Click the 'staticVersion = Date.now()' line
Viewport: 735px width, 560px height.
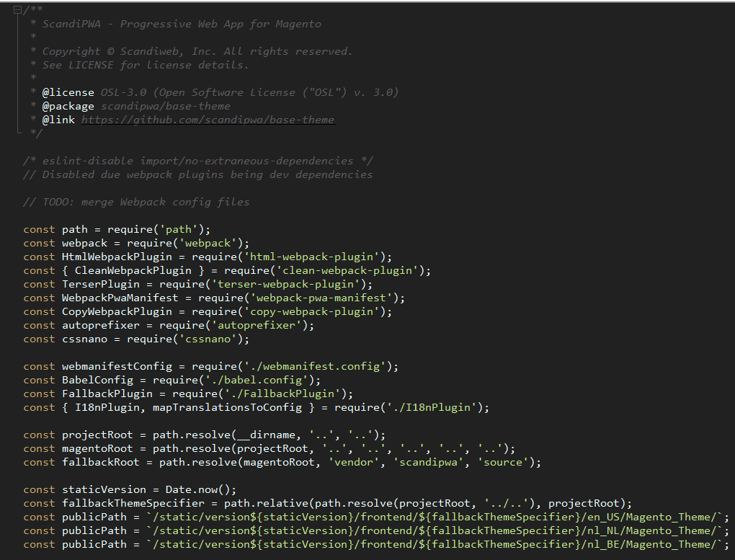pyautogui.click(x=130, y=489)
